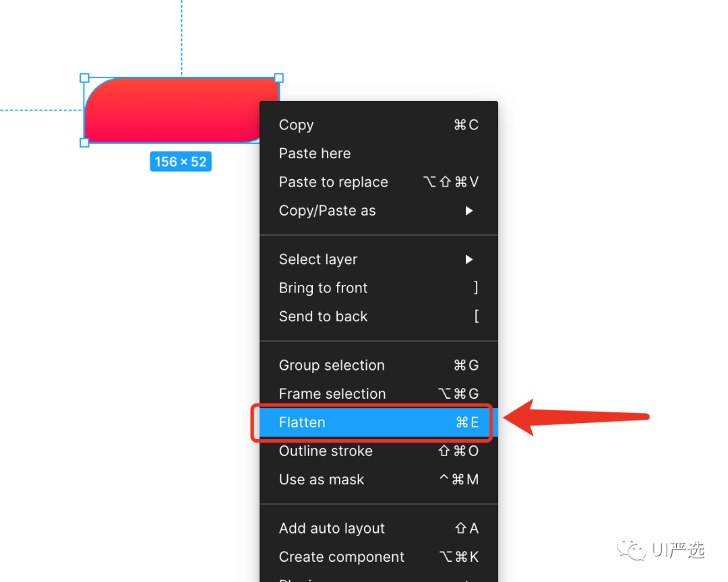Viewport: 728px width, 582px height.
Task: Choose Add auto layout
Action: (x=378, y=528)
